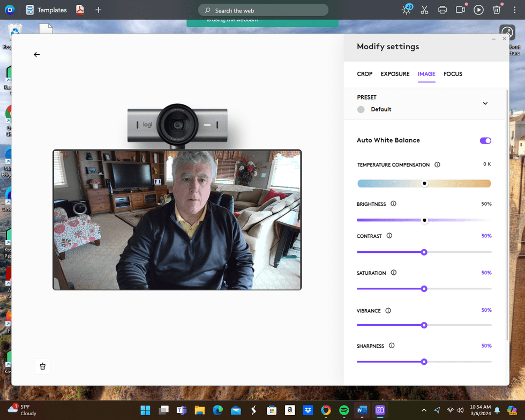This screenshot has height=420, width=525.
Task: Click the Sharpness info icon
Action: 392,346
